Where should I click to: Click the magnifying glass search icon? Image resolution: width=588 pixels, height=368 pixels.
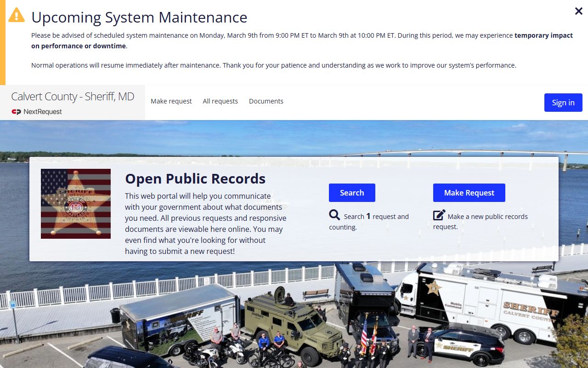pos(334,215)
